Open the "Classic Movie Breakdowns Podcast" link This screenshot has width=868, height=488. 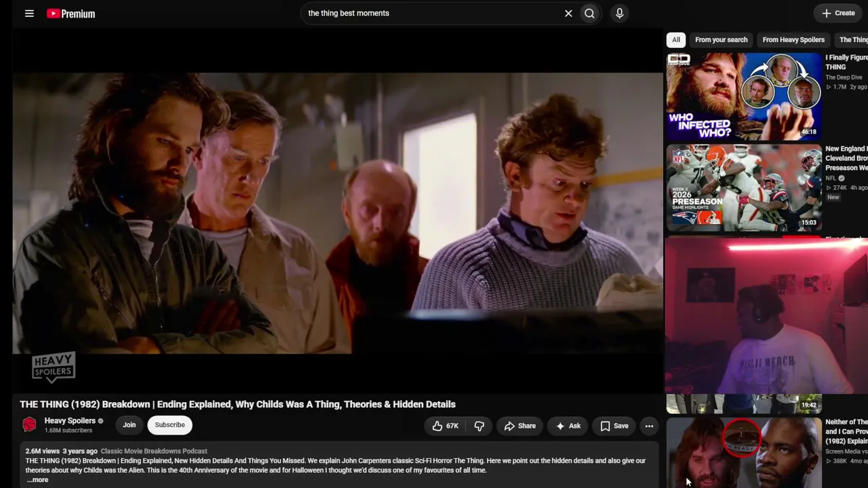click(154, 451)
